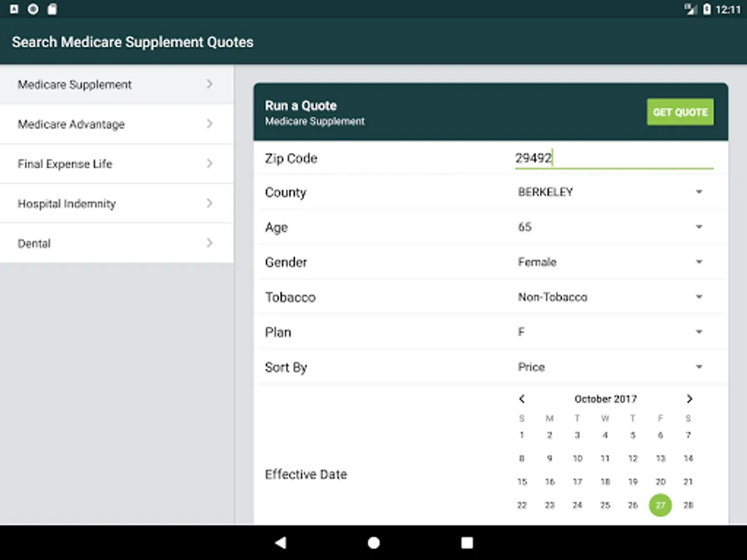The image size is (747, 560).
Task: Click the 'Effective Date' label
Action: pyautogui.click(x=306, y=474)
